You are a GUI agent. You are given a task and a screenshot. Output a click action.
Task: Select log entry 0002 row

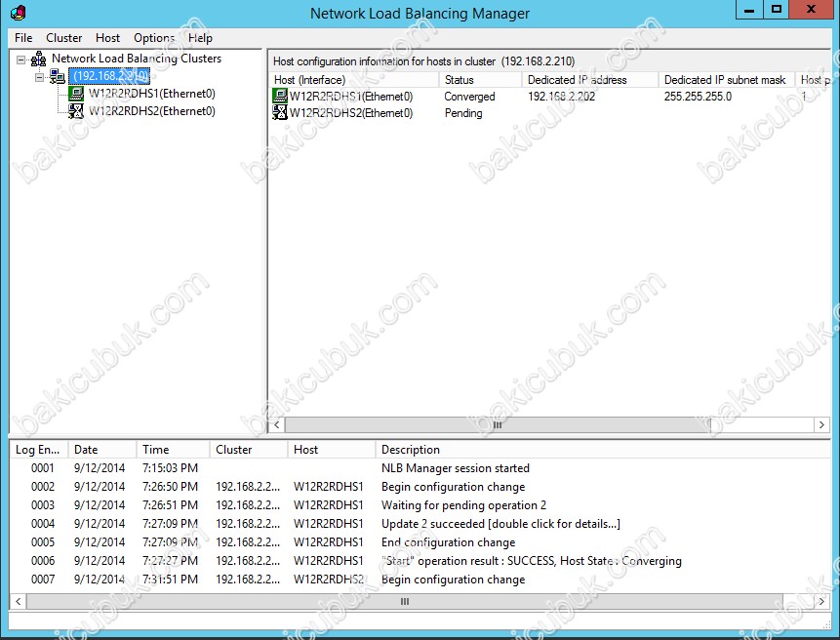click(420, 486)
